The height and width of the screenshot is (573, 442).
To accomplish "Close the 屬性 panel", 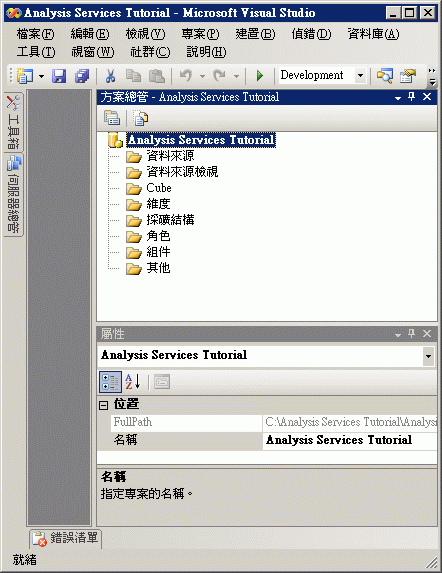I will coord(427,334).
